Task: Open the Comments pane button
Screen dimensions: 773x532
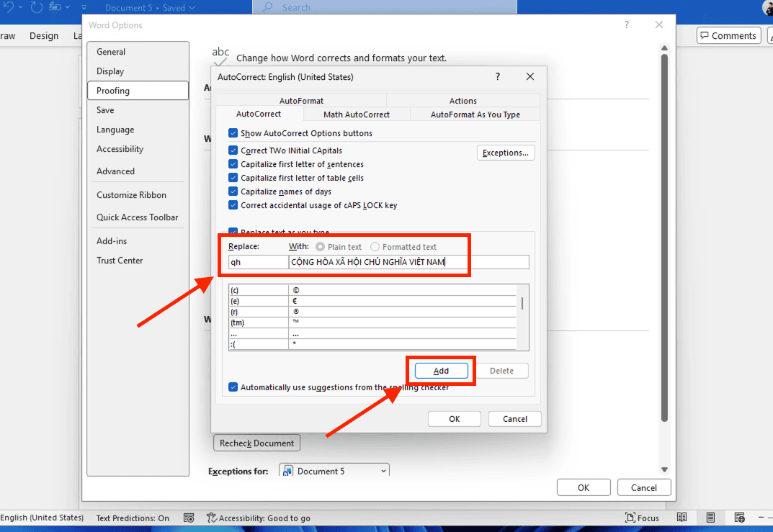Action: (728, 36)
